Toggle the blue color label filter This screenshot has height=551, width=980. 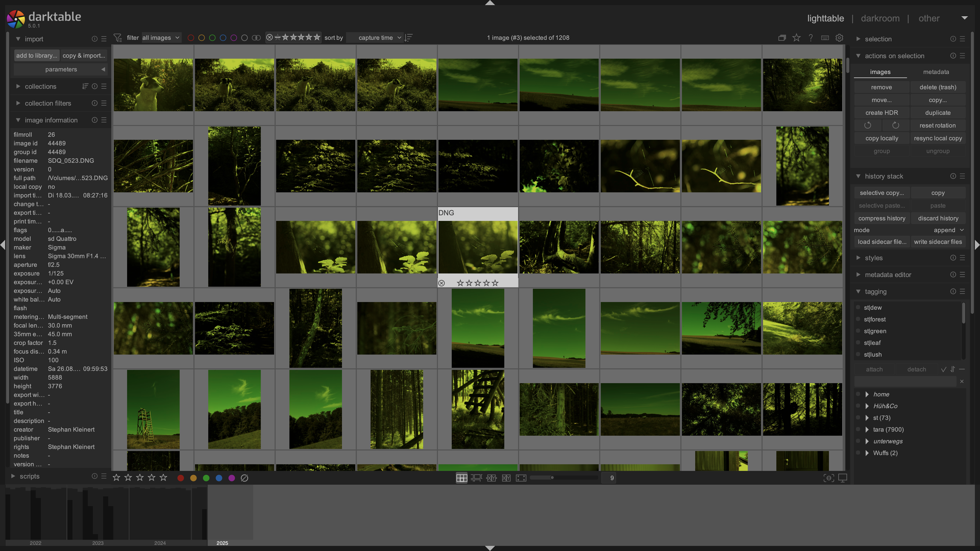coord(223,38)
